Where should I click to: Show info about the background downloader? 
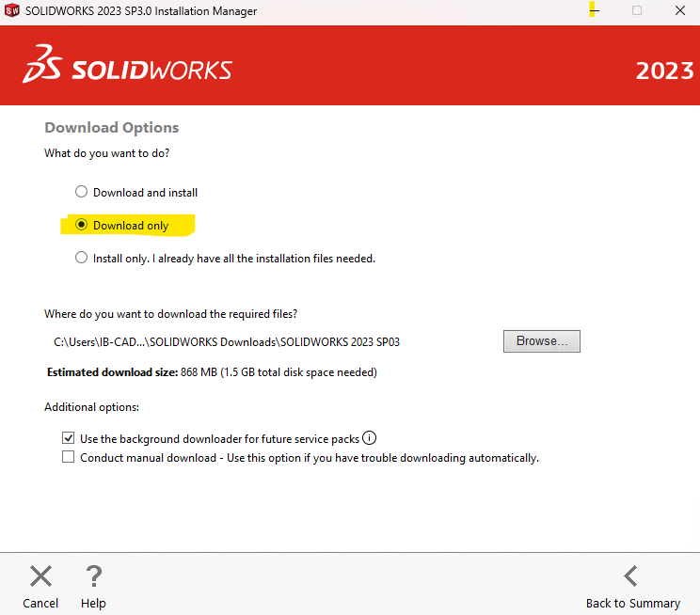point(369,438)
